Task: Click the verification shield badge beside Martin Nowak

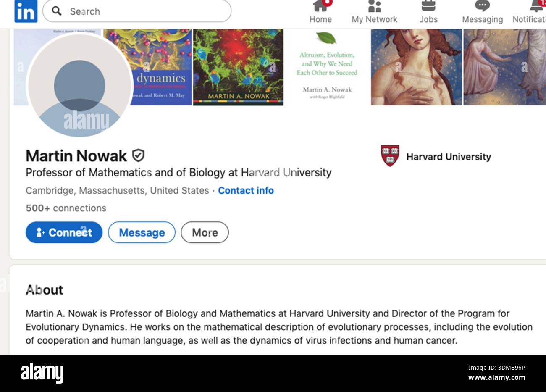Action: pos(138,155)
